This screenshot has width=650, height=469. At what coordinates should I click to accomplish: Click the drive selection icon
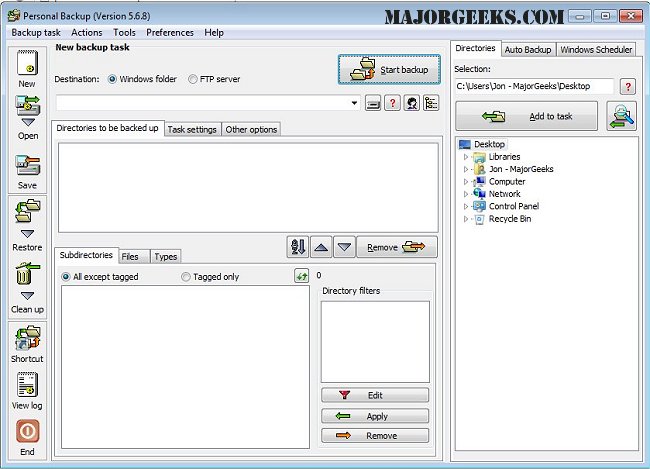coord(373,103)
